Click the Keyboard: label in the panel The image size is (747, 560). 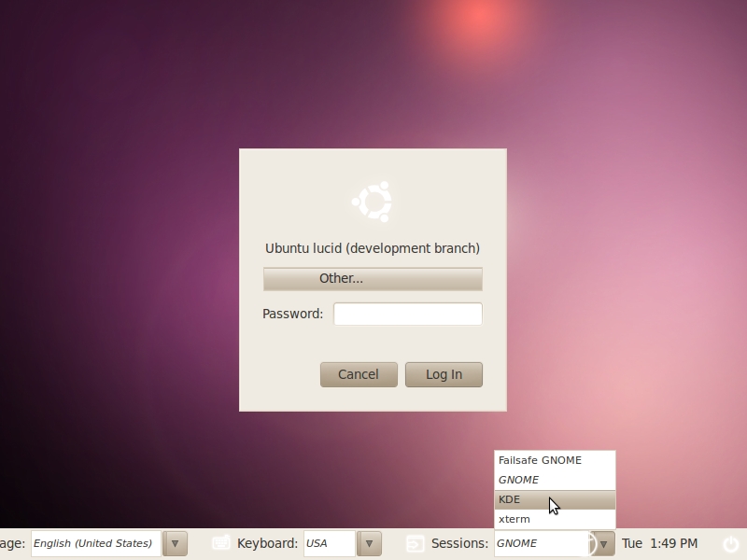(x=267, y=543)
